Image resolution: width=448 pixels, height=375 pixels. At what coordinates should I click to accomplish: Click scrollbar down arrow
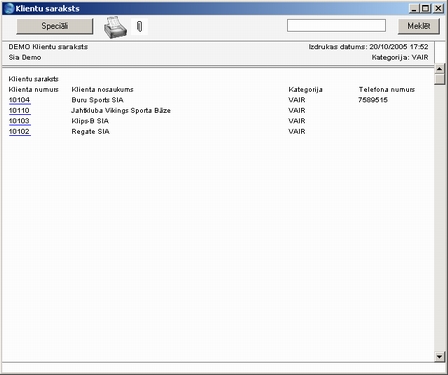click(439, 357)
